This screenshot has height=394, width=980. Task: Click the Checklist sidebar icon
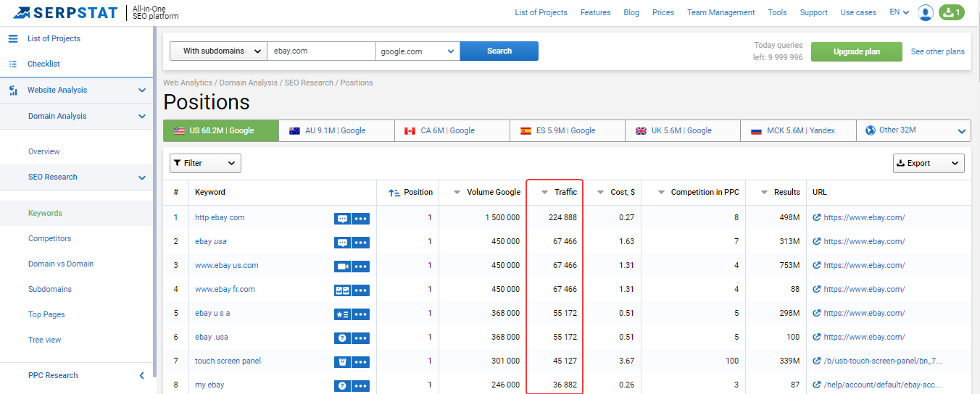(x=13, y=64)
